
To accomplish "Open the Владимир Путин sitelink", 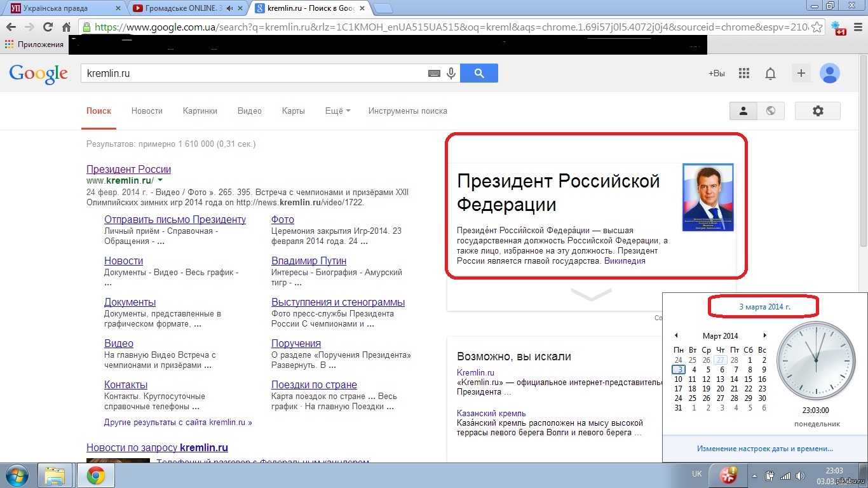I will click(x=309, y=261).
